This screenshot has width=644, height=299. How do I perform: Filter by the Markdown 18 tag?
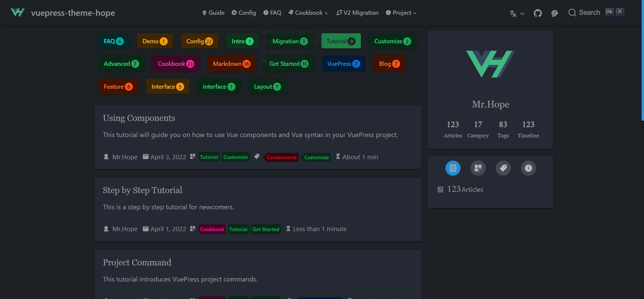tap(232, 64)
